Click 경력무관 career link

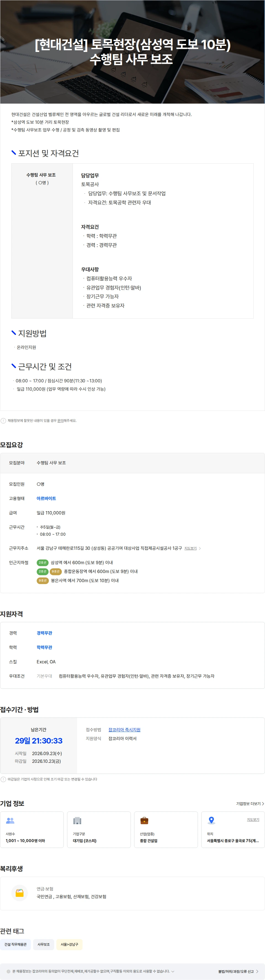[x=44, y=633]
